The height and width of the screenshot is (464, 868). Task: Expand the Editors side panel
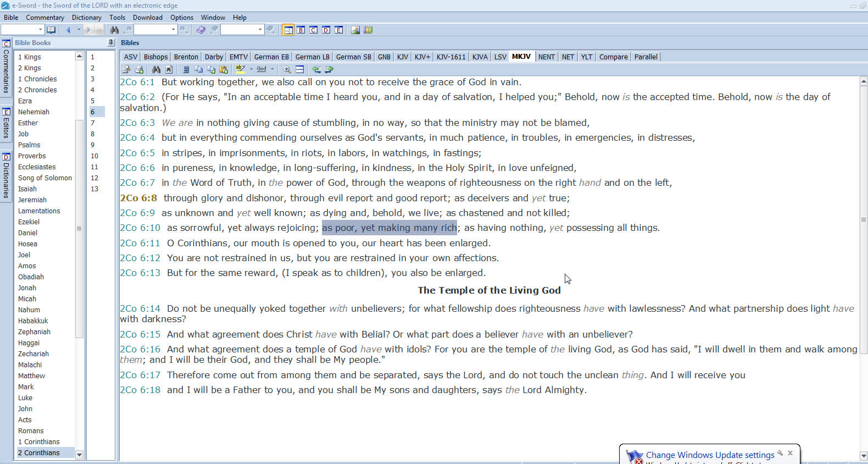pos(6,124)
